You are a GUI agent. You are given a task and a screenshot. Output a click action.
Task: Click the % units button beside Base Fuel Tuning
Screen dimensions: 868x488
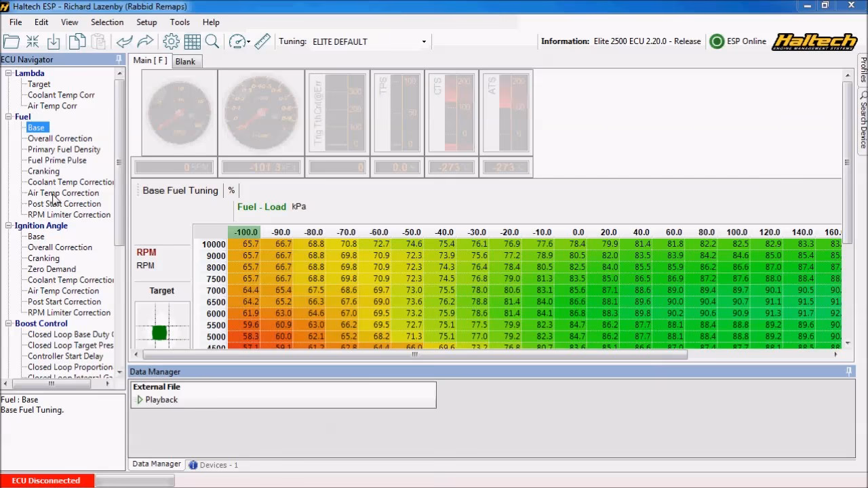pyautogui.click(x=231, y=190)
